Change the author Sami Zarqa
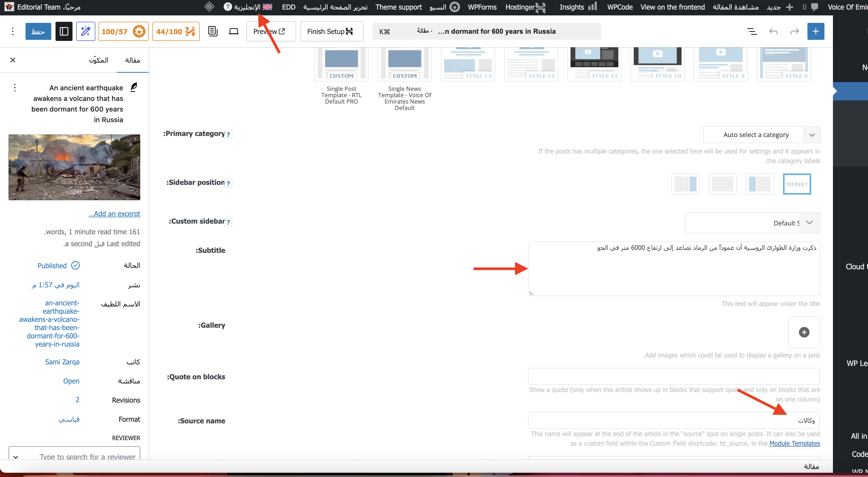868x477 pixels. point(62,362)
